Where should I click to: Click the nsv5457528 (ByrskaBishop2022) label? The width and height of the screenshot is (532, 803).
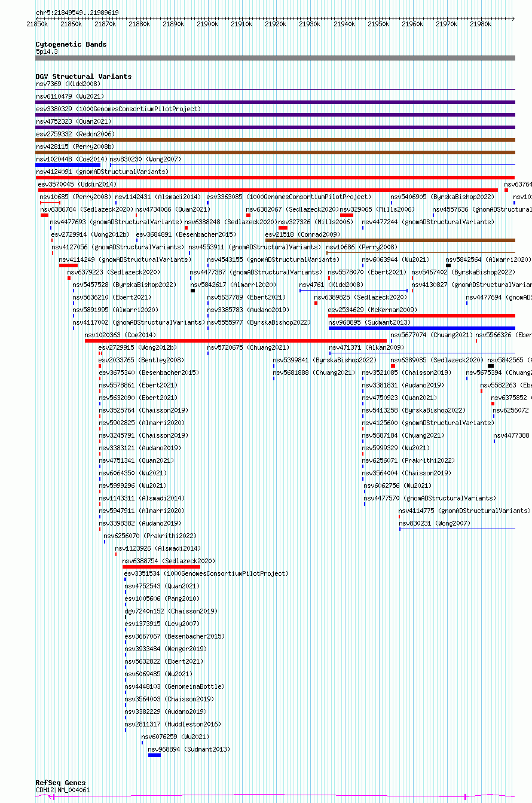point(126,285)
